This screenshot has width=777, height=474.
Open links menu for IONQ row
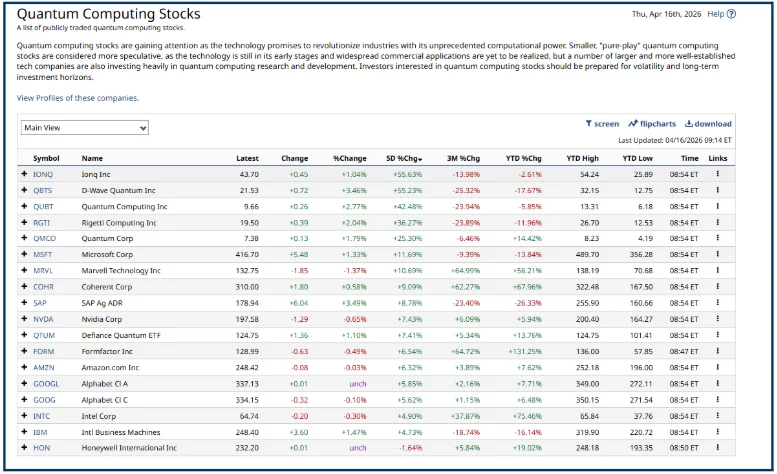click(x=718, y=174)
